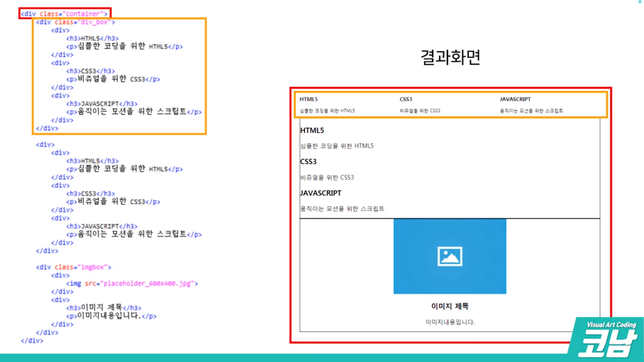644x362 pixels.
Task: Click the 결과화면 heading
Action: 450,57
